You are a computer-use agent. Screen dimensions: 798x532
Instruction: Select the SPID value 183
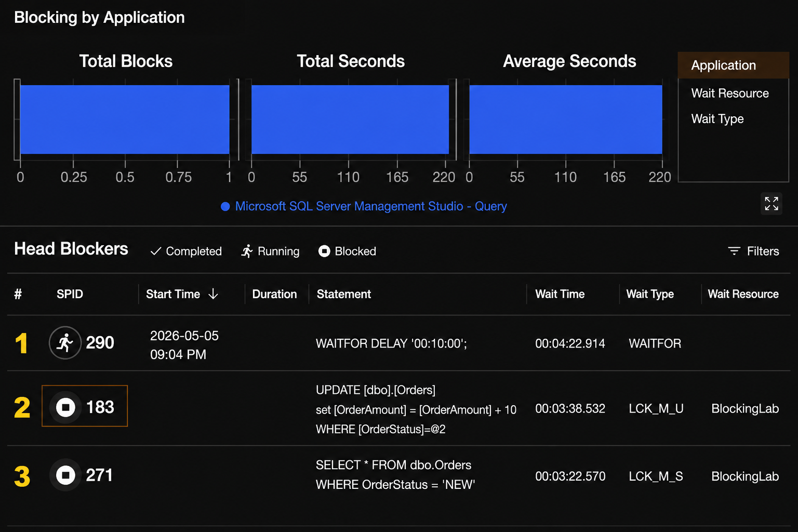click(x=100, y=407)
